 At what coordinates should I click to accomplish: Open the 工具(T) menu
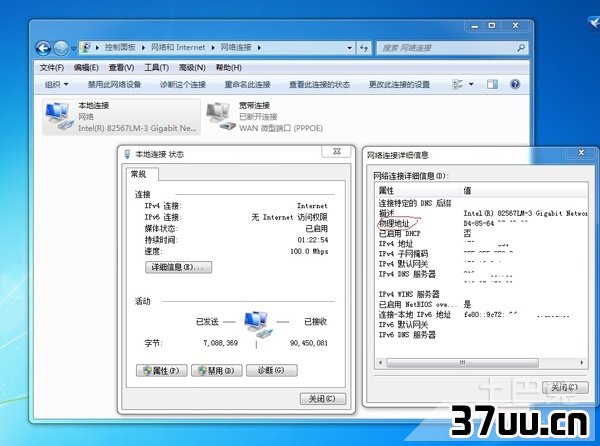[x=157, y=68]
